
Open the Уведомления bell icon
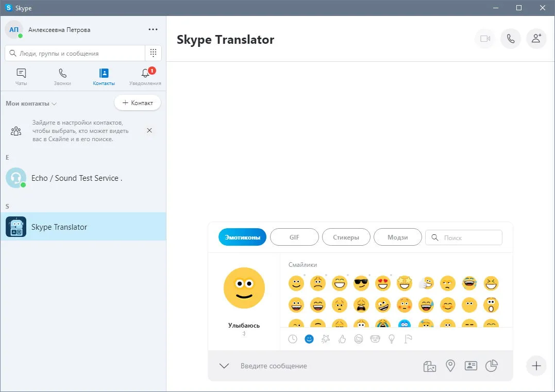pyautogui.click(x=145, y=73)
